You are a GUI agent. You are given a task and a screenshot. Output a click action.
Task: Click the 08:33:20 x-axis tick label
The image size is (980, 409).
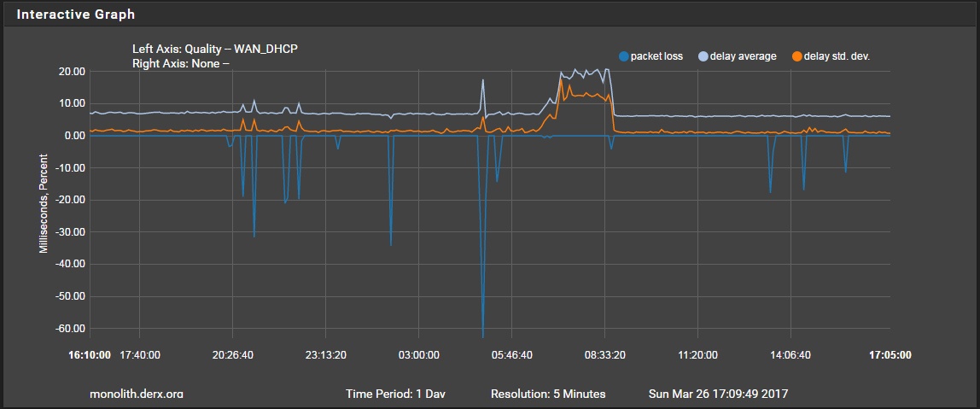(x=604, y=354)
